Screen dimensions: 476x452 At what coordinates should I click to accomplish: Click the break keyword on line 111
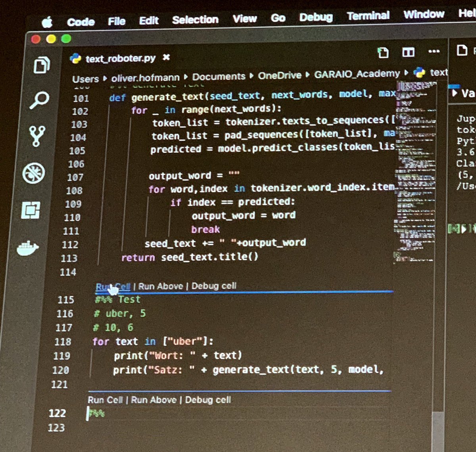coord(205,229)
